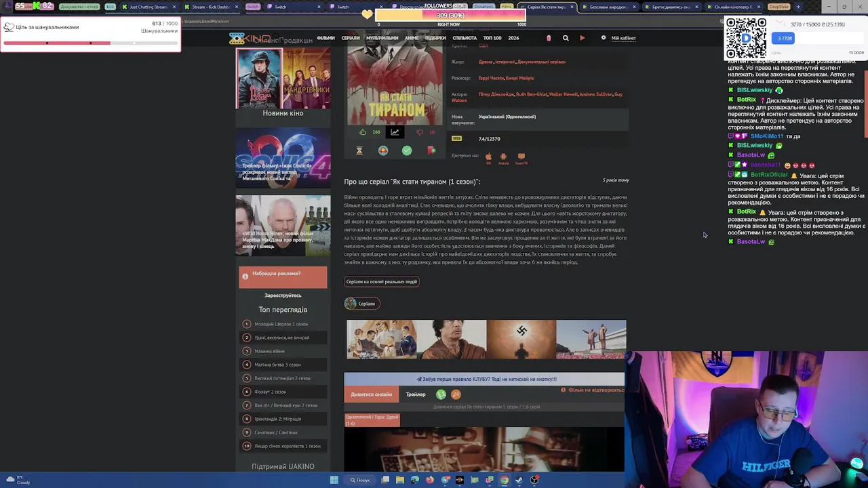
Task: Click the weather widget on taskbar
Action: point(19,480)
